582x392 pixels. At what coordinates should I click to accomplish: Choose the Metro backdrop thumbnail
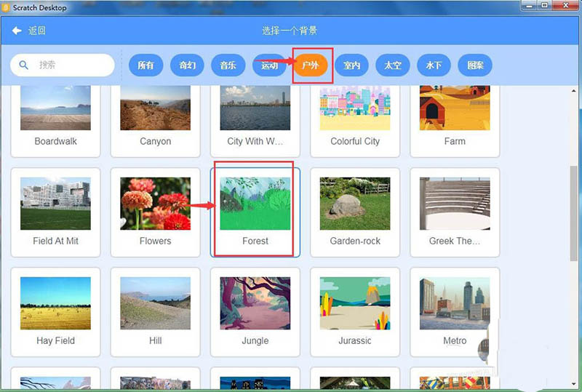455,303
